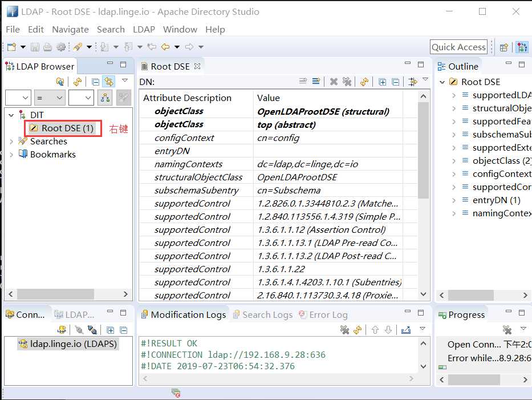
Task: Click the flashlight Search icon in main toolbar
Action: coord(78,47)
